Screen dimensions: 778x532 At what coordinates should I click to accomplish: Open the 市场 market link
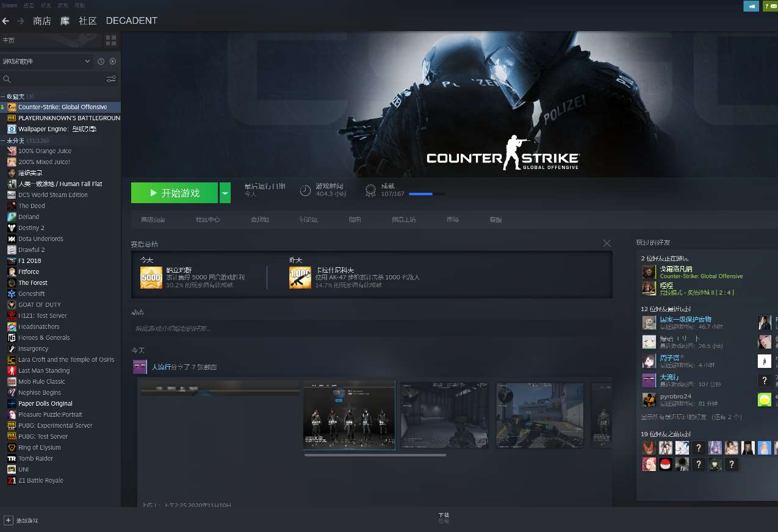tap(452, 220)
